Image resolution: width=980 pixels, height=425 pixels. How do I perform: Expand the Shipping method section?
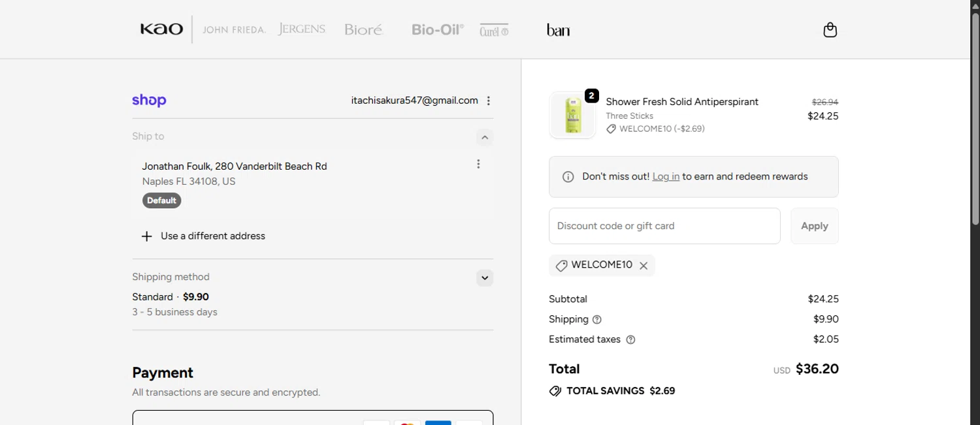tap(485, 278)
